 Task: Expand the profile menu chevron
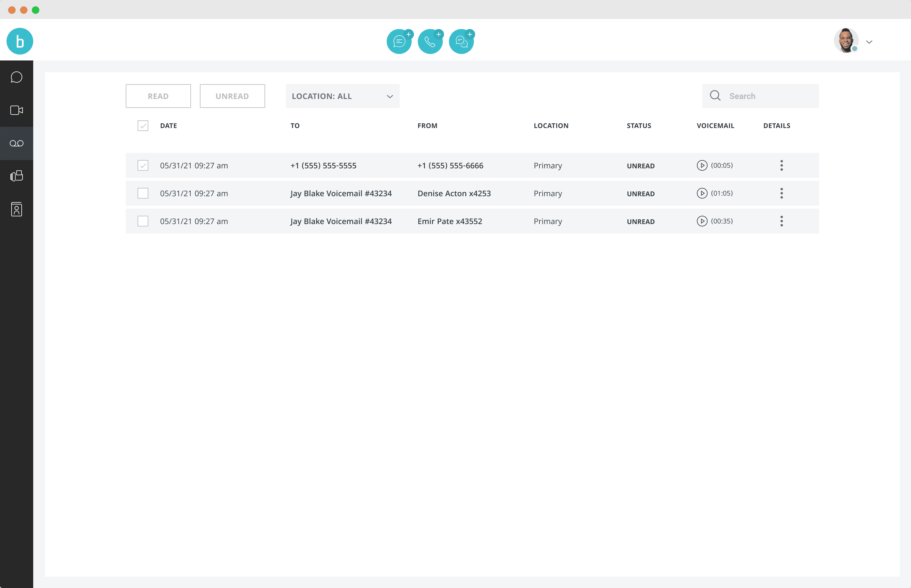tap(869, 42)
